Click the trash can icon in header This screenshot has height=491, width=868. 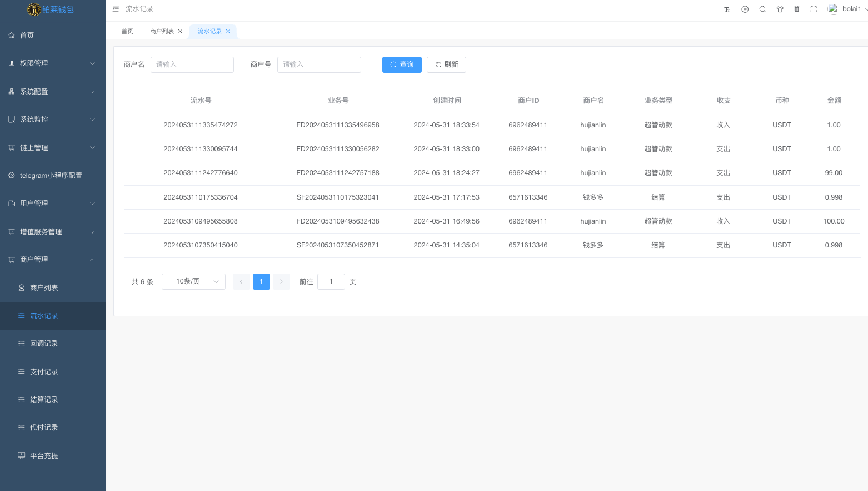pyautogui.click(x=797, y=9)
